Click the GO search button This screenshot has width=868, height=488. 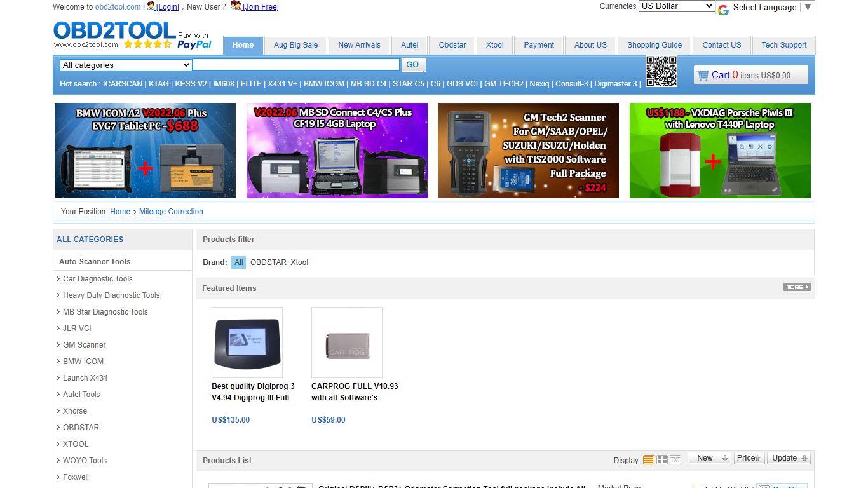(x=413, y=65)
